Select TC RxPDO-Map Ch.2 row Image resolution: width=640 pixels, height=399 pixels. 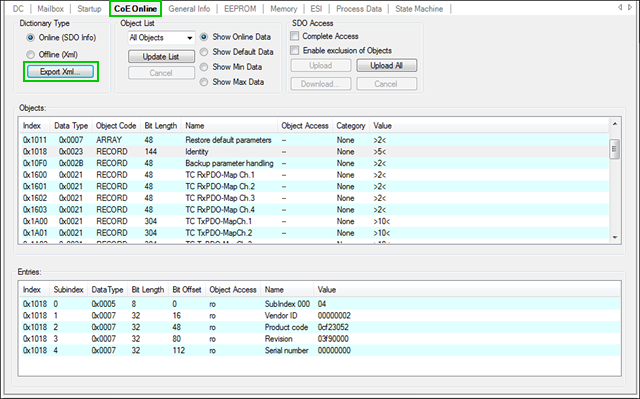click(x=314, y=186)
